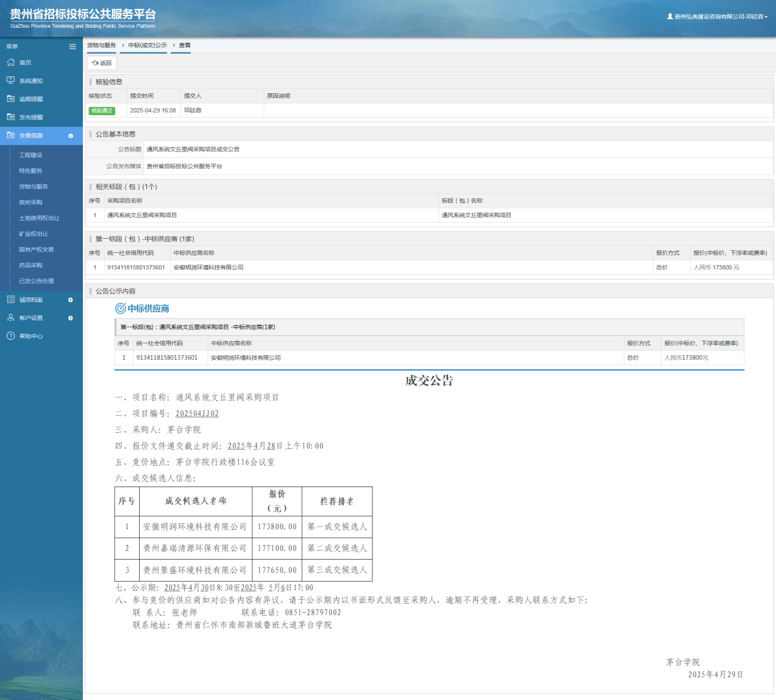Click the green 核验通过 status badge
Image resolution: width=776 pixels, height=700 pixels.
coord(102,111)
